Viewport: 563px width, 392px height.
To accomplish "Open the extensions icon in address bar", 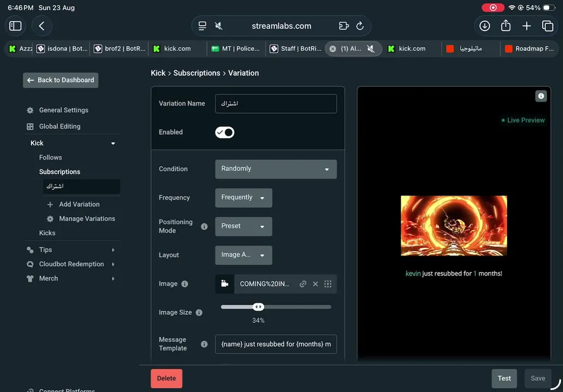I will (344, 26).
